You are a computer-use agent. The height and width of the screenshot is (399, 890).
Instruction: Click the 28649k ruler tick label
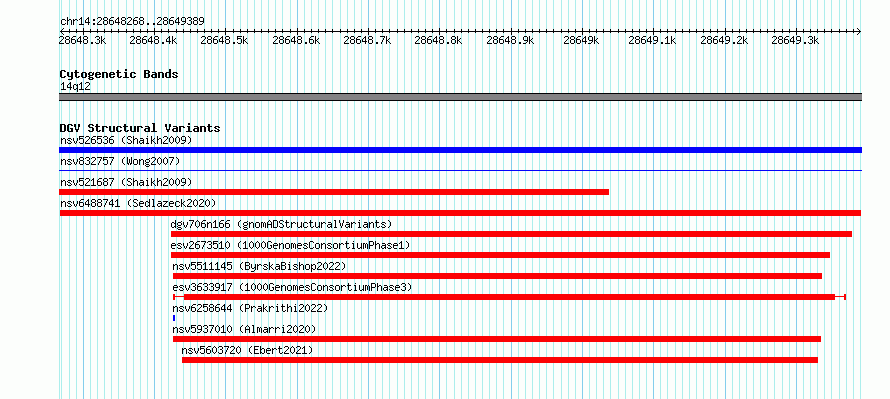(581, 40)
